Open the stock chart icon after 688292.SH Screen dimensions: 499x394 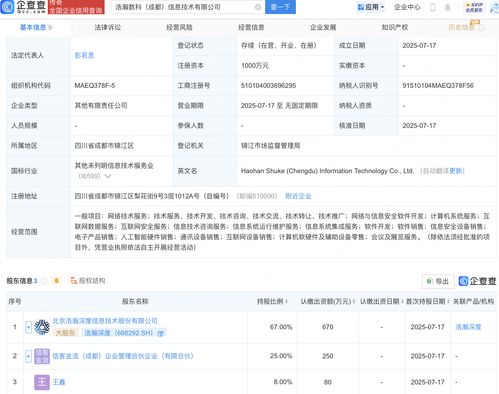click(x=161, y=333)
